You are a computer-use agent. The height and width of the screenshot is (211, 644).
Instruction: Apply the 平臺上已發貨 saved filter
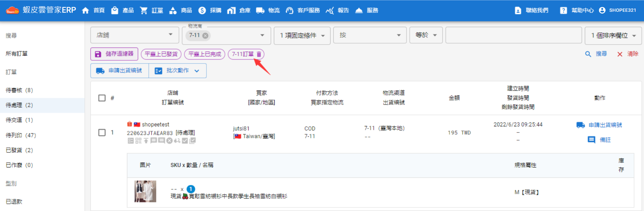(161, 54)
